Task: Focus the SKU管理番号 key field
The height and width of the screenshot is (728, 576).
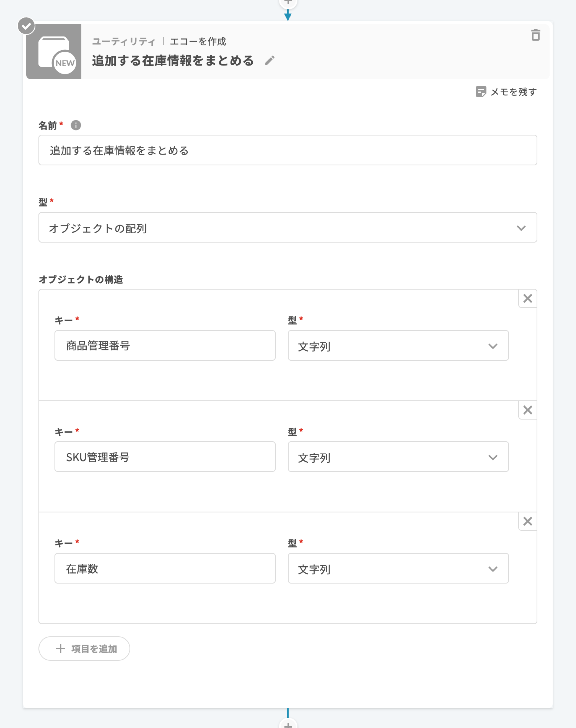Action: (165, 457)
